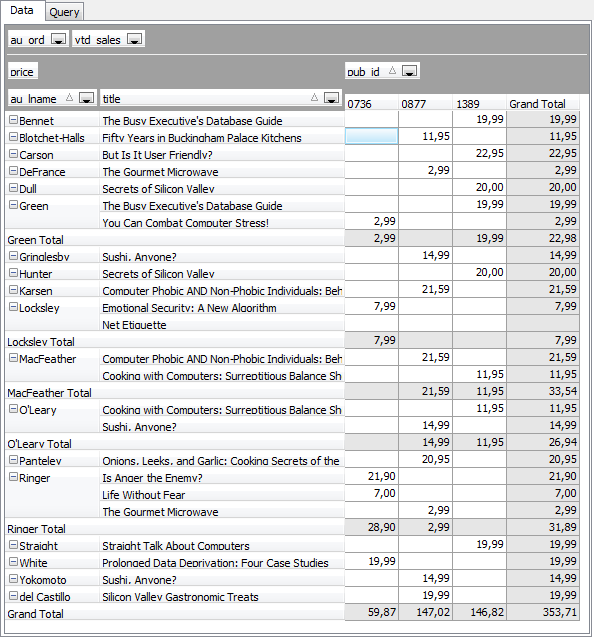Collapse the MacFeather author group
Viewport: 594px width, 638px height.
tap(13, 358)
